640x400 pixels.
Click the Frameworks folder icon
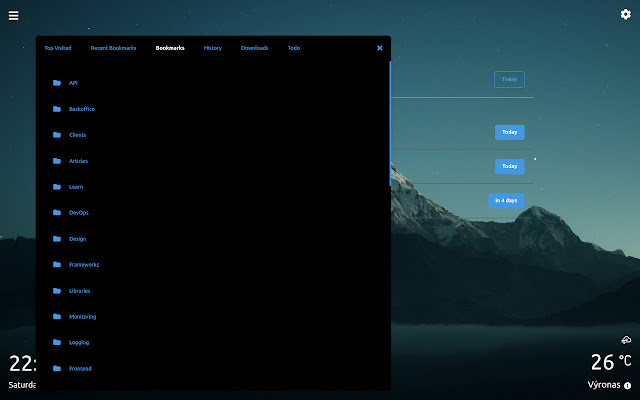click(57, 264)
